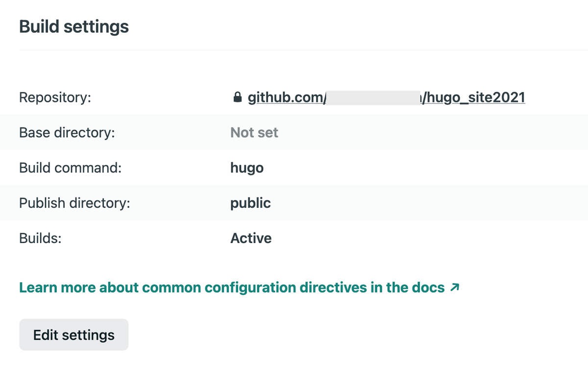The width and height of the screenshot is (588, 369).
Task: Click the 'Build settings' heading
Action: [x=74, y=26]
